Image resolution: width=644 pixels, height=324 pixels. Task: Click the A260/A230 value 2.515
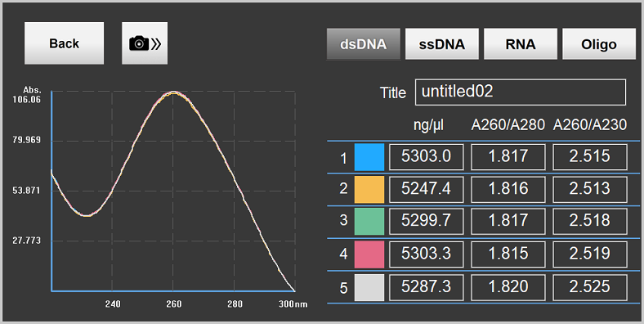590,156
